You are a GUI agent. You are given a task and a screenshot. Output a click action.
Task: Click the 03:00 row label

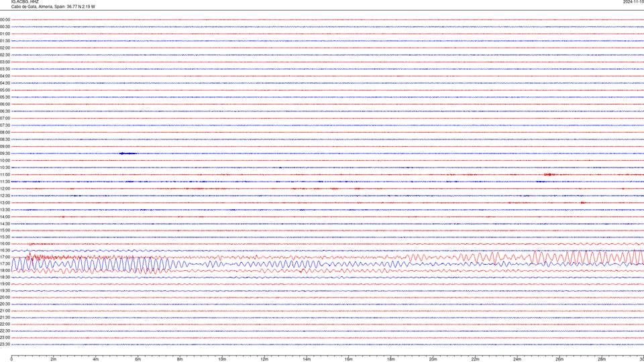(x=5, y=62)
